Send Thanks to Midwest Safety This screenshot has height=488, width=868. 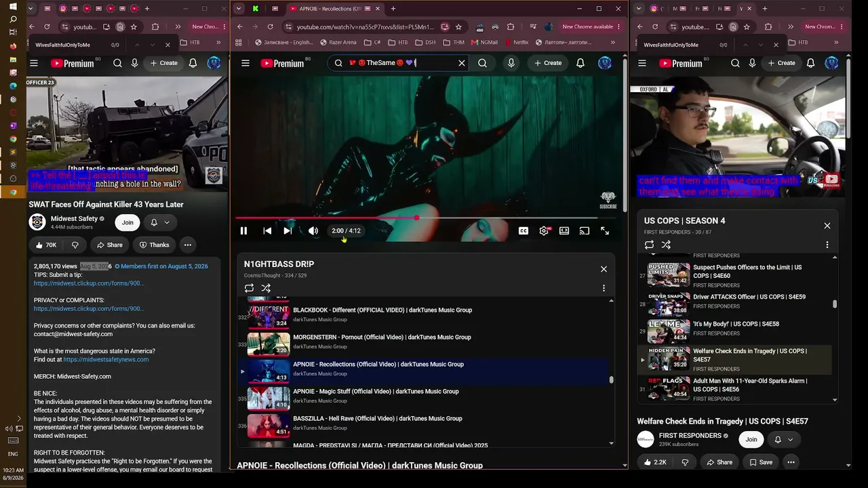[154, 245]
